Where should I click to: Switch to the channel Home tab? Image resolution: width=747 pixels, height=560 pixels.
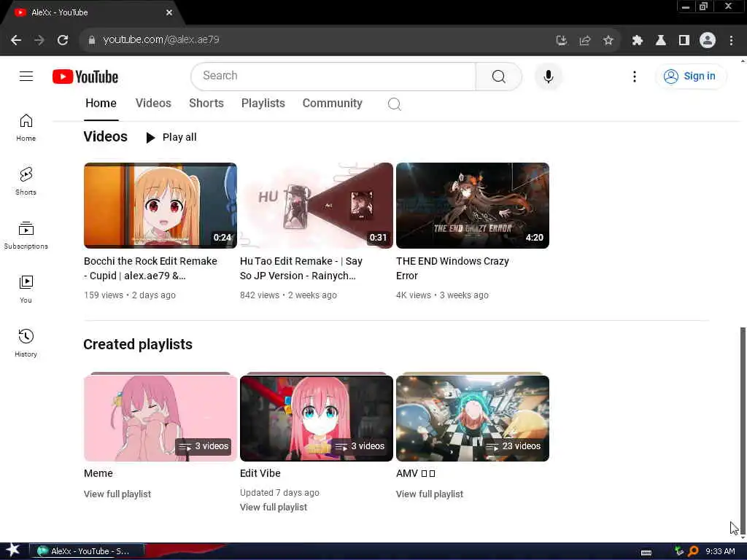coord(101,104)
